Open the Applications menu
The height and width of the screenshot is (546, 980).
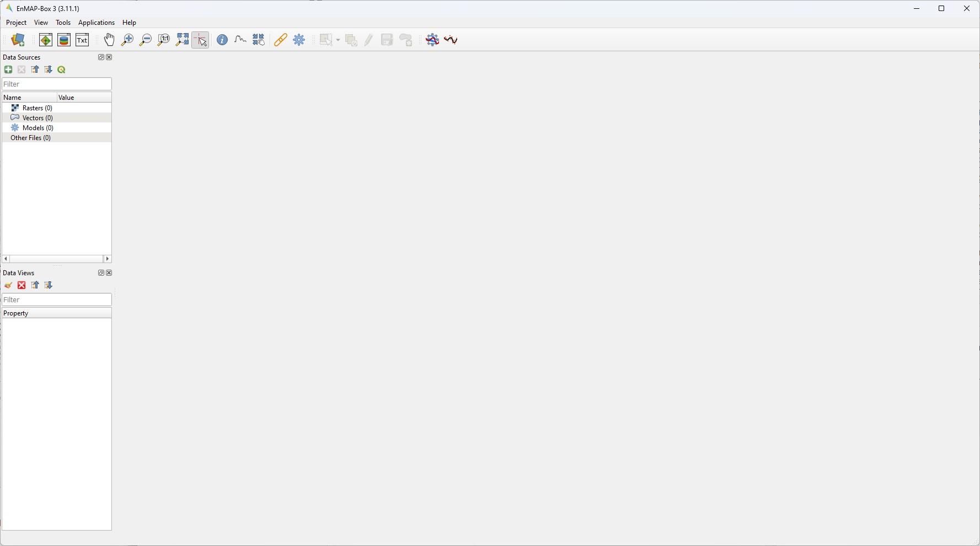point(97,23)
